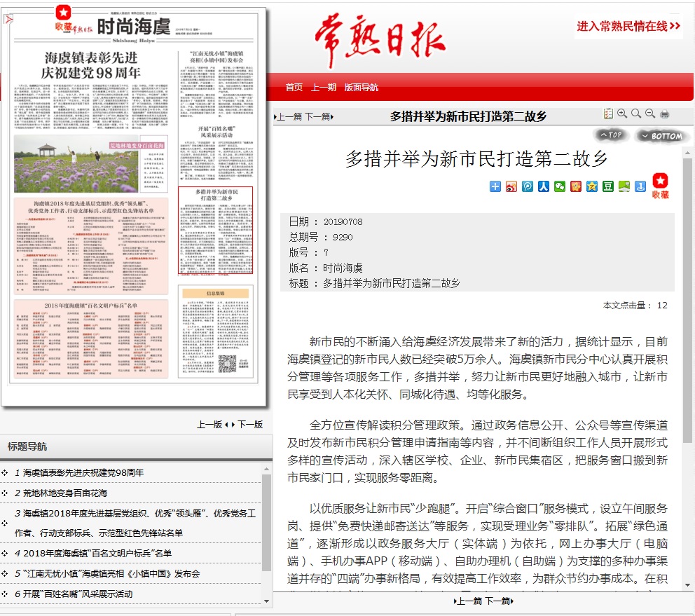695x616 pixels.
Task: Click the big article headline 多措并举为新市民打造第二故乡
Action: point(476,158)
